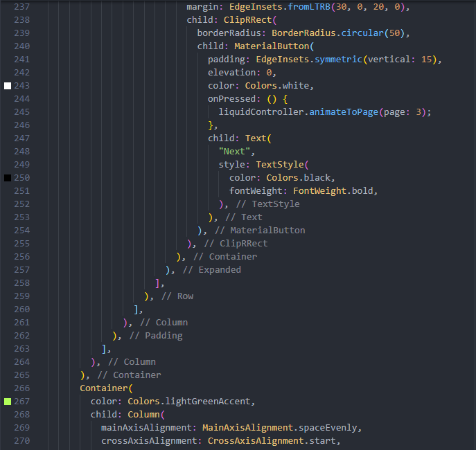Click the // Row closing label comment
Viewport: 476px width, 450px height.
177,296
